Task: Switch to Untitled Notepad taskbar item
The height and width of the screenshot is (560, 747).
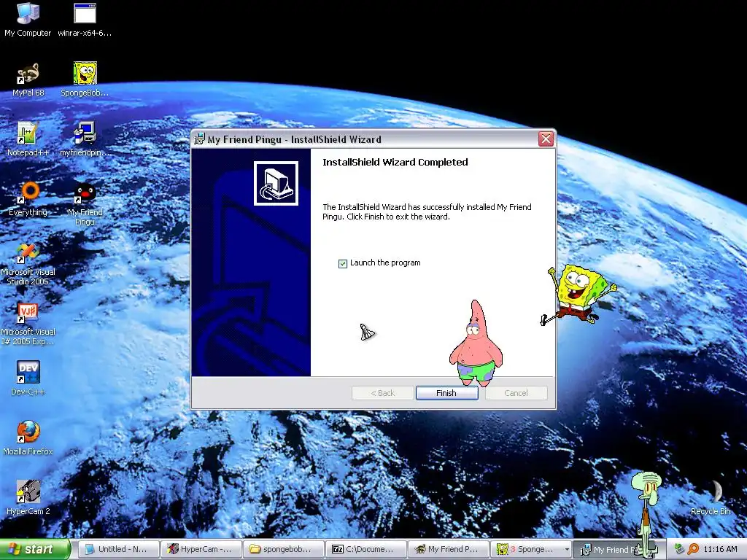Action: (x=118, y=550)
